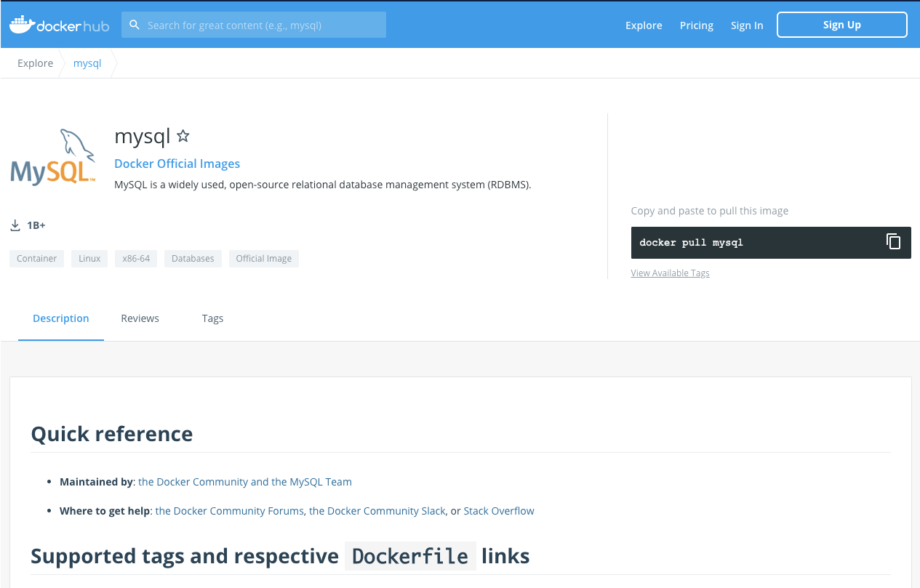The width and height of the screenshot is (920, 588).
Task: Click the copy pull command icon
Action: coord(894,242)
